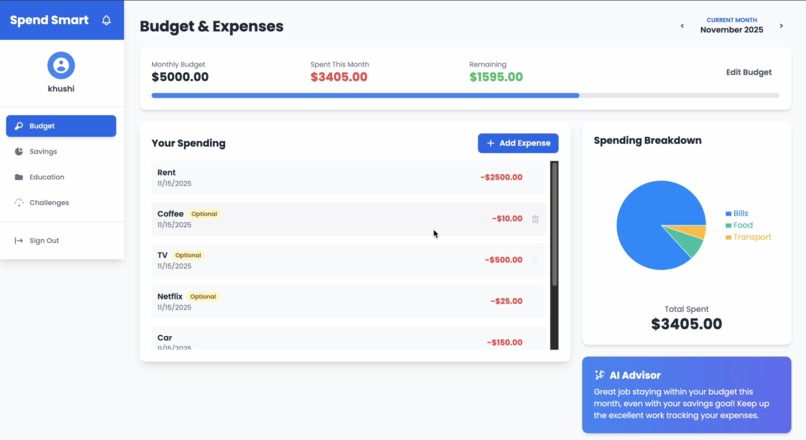Select the Car expense name

click(164, 338)
